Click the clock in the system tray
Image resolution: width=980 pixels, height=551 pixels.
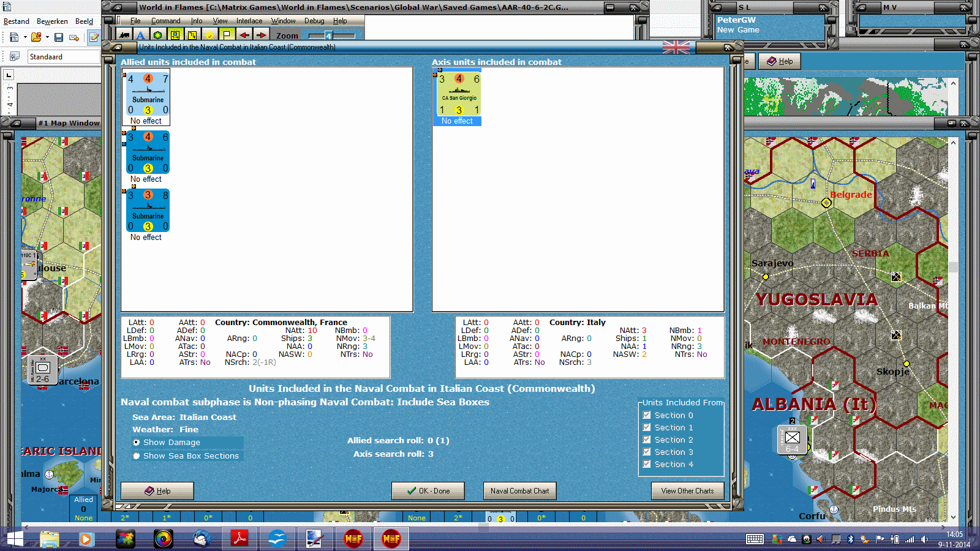pos(954,539)
